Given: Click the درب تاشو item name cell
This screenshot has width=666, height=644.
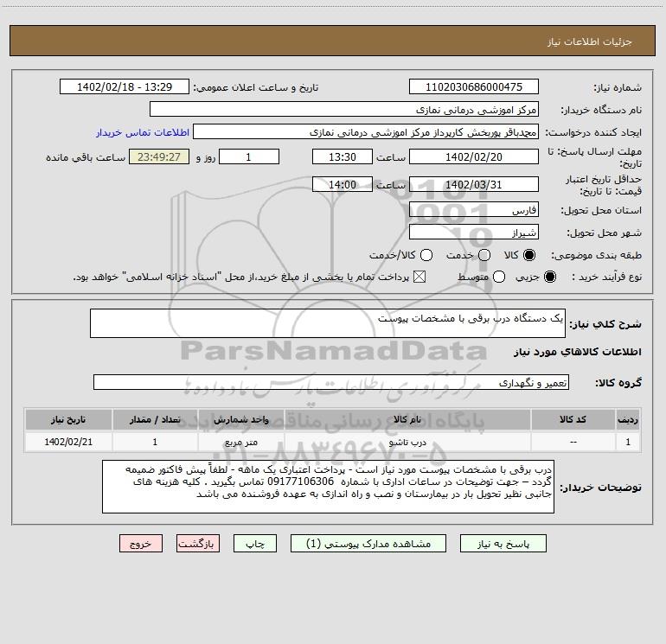Looking at the screenshot, I should [x=407, y=442].
